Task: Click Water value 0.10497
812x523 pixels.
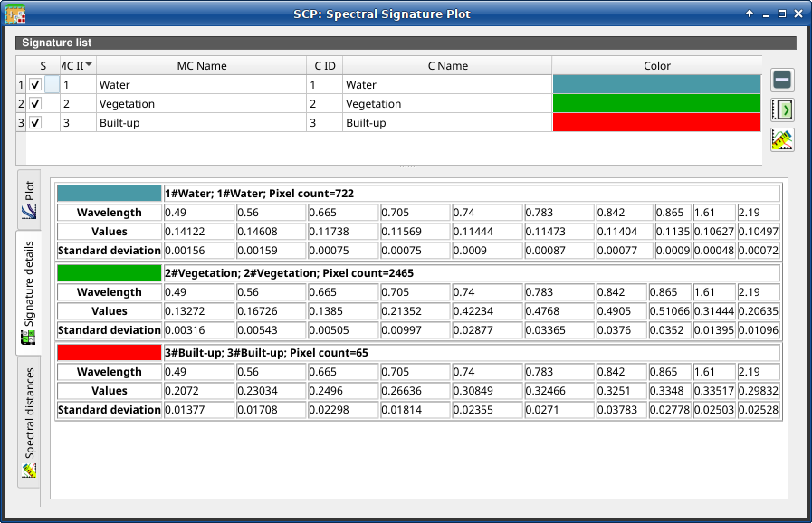Action: click(x=759, y=232)
